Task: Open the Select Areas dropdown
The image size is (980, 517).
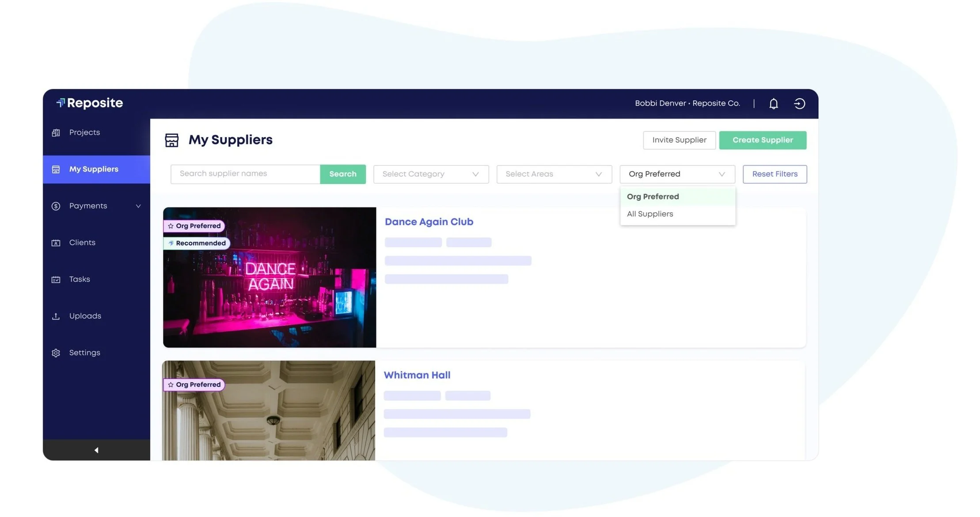Action: [x=554, y=174]
